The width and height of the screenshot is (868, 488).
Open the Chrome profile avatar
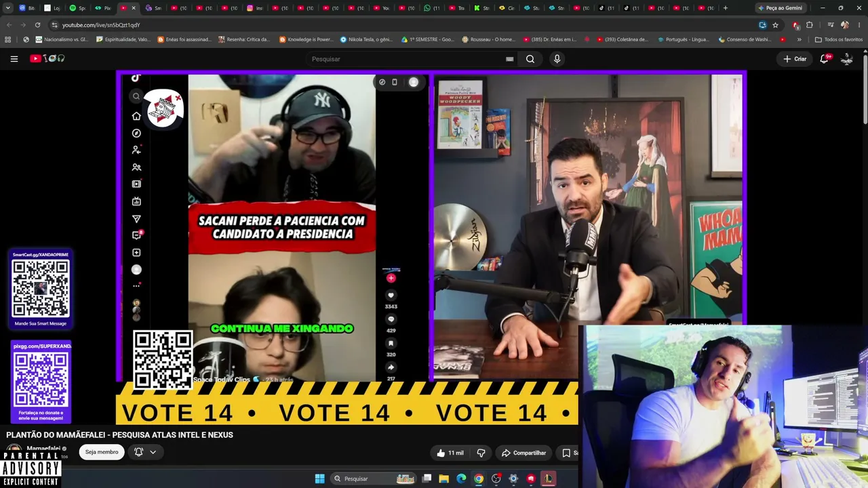[844, 25]
